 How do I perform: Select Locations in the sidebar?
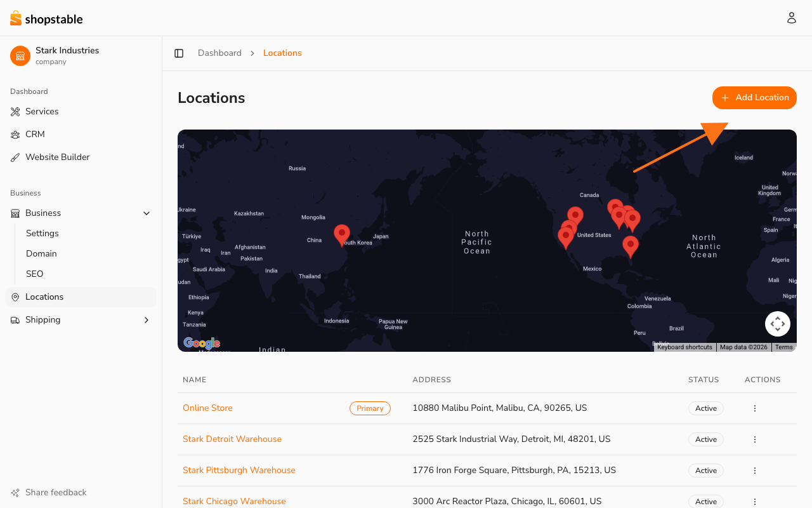coord(81,297)
